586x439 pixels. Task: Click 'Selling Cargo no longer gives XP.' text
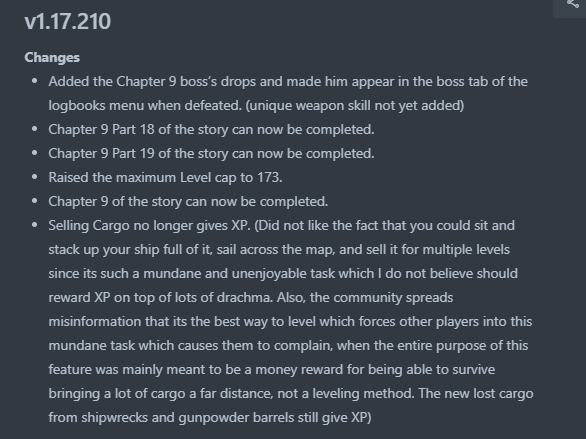pos(149,226)
